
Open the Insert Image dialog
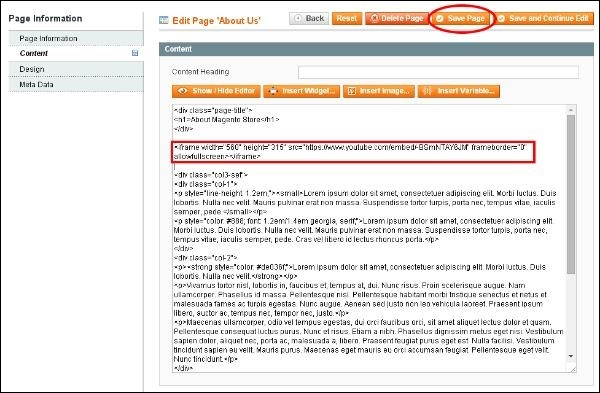pyautogui.click(x=379, y=91)
